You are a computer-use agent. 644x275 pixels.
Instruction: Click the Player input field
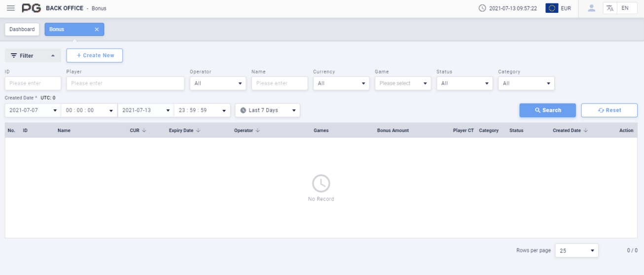click(125, 83)
